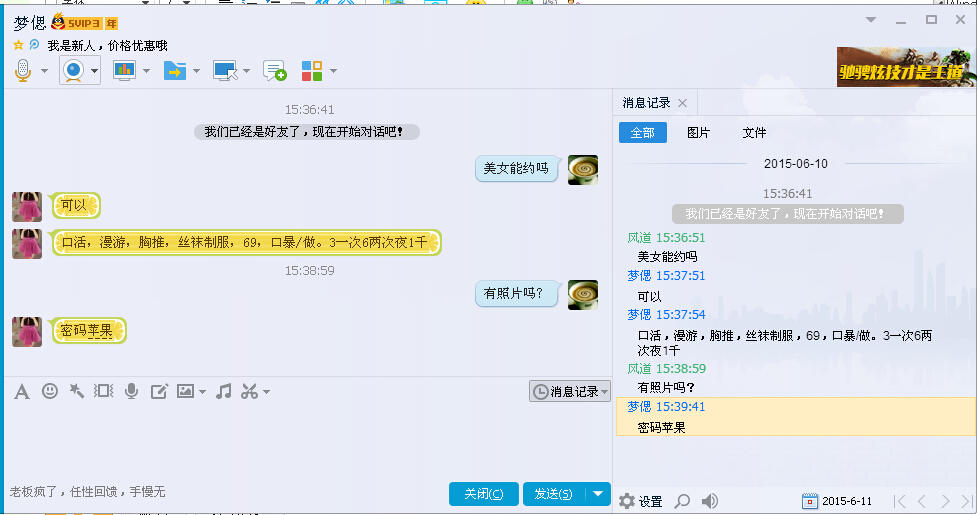Toggle the 消息记录 history button
977x515 pixels.
click(570, 391)
